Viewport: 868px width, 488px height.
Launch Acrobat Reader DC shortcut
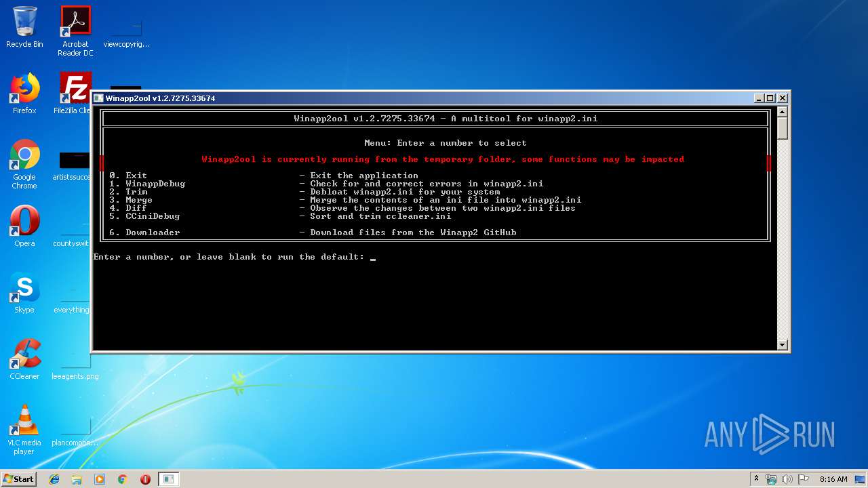point(75,30)
